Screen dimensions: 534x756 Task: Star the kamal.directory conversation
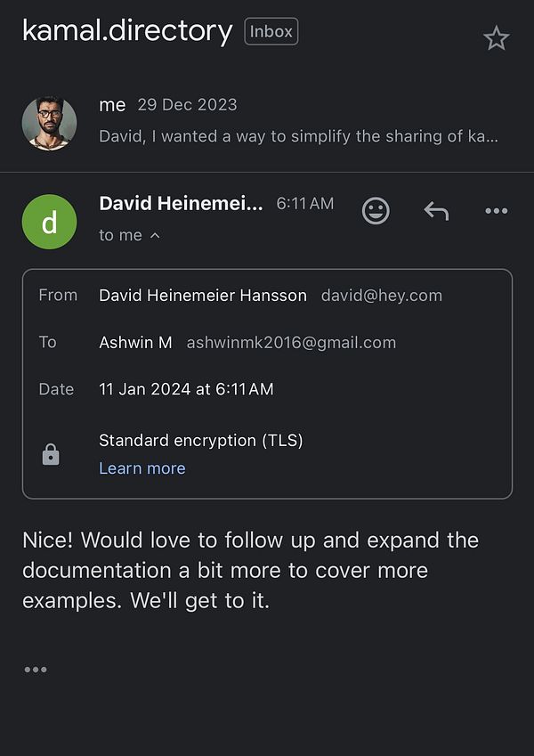(x=496, y=38)
